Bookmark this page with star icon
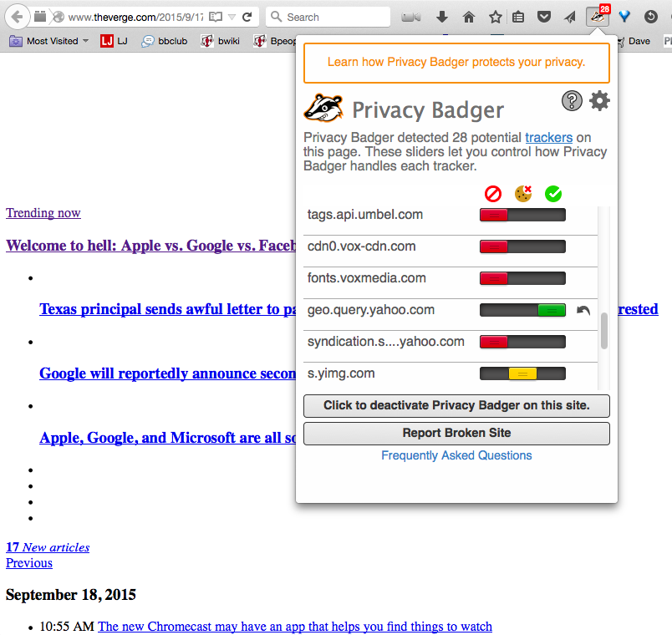The height and width of the screenshot is (635, 672). tap(495, 17)
